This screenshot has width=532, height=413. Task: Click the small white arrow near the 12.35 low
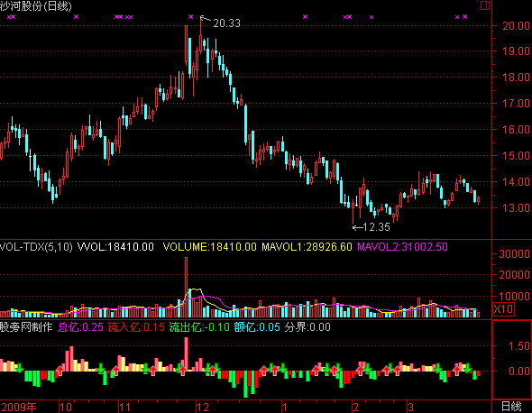pyautogui.click(x=356, y=201)
